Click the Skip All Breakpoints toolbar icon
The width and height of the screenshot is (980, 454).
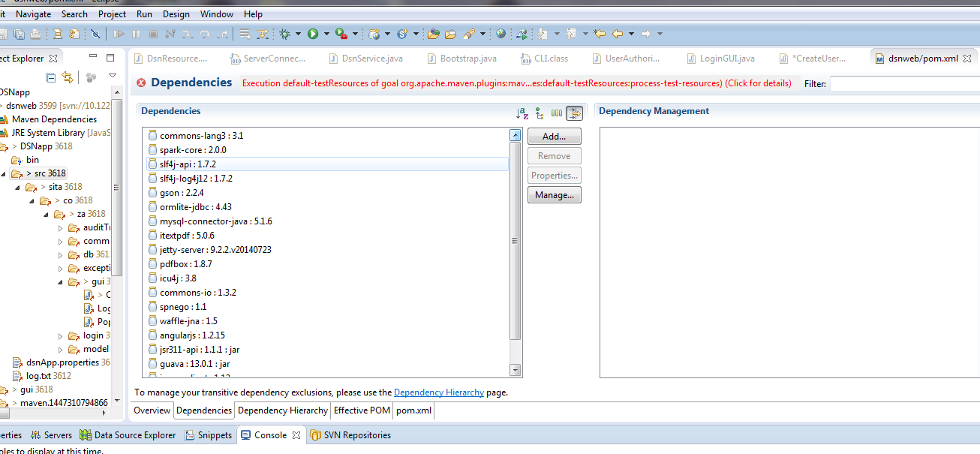point(95,34)
